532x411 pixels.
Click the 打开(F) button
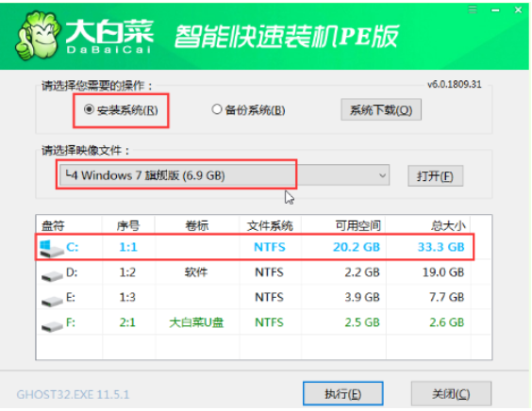[x=435, y=176]
